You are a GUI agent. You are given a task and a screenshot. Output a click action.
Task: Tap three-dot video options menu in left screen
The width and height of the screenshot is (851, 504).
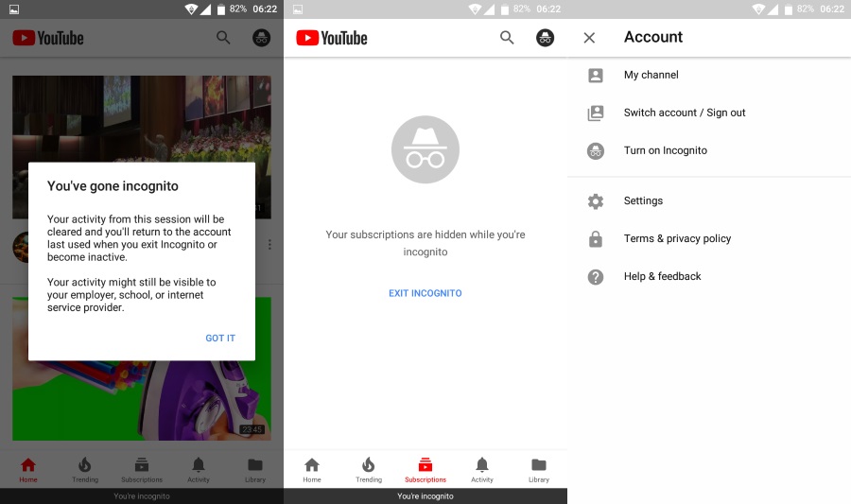tap(269, 245)
